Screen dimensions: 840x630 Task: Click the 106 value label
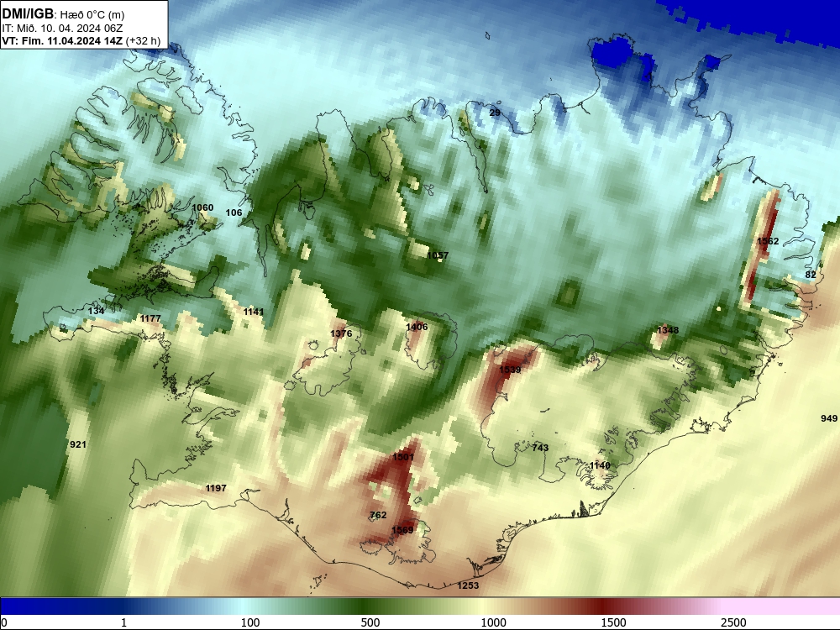(234, 213)
